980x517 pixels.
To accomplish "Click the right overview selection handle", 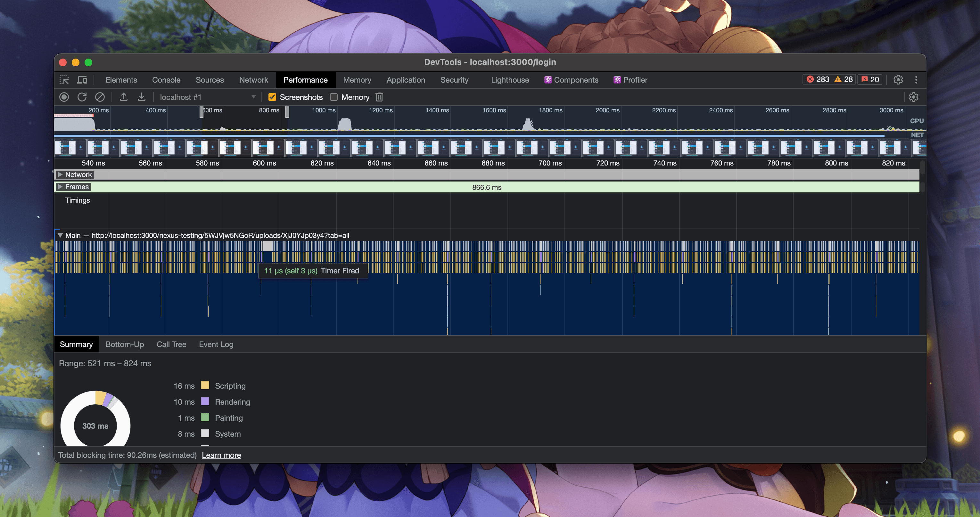I will click(287, 112).
